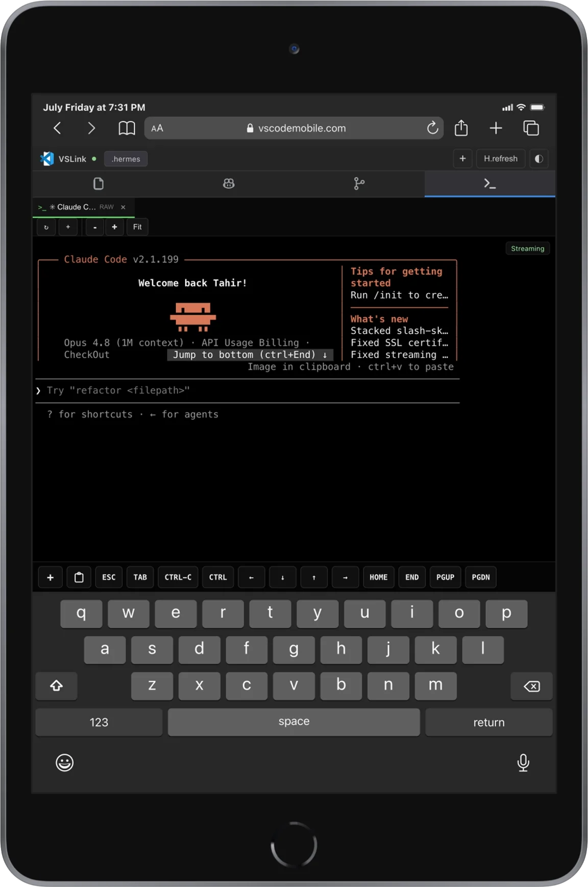The width and height of the screenshot is (588, 887).
Task: Close the Claude C... terminal tab
Action: pyautogui.click(x=123, y=207)
